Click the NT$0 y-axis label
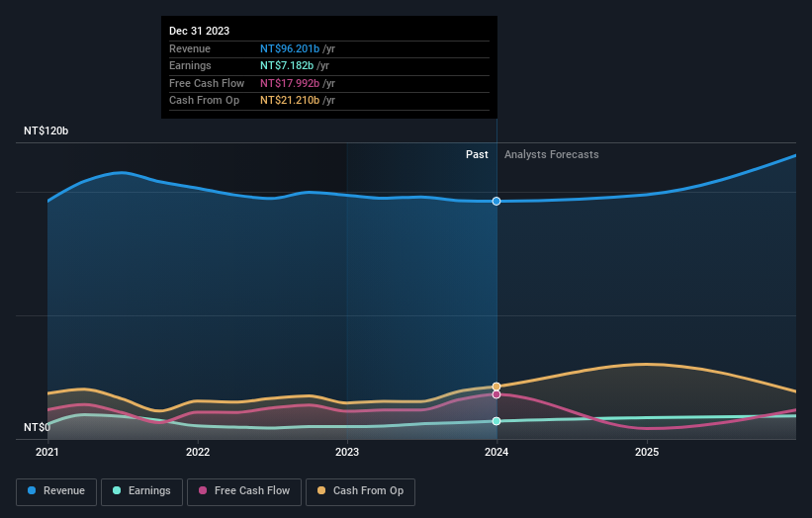Viewport: 812px width, 518px height. (38, 427)
